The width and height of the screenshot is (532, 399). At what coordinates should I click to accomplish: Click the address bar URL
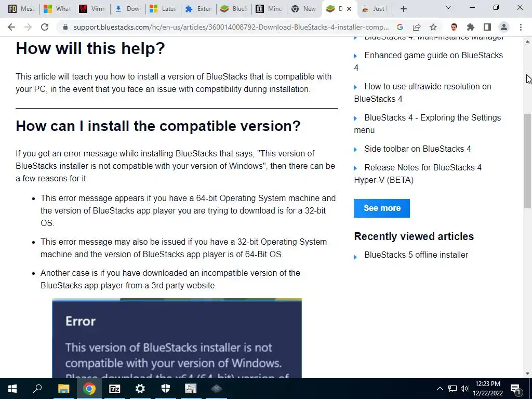click(231, 27)
